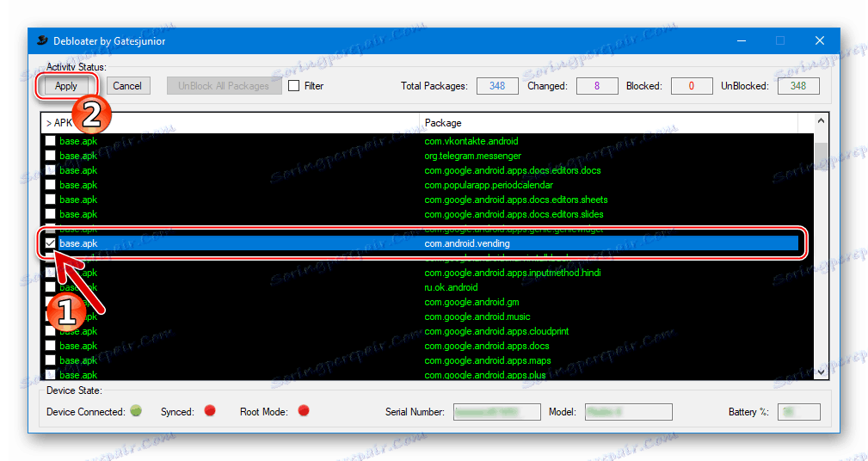Click the scrollbar down arrow

tap(821, 372)
